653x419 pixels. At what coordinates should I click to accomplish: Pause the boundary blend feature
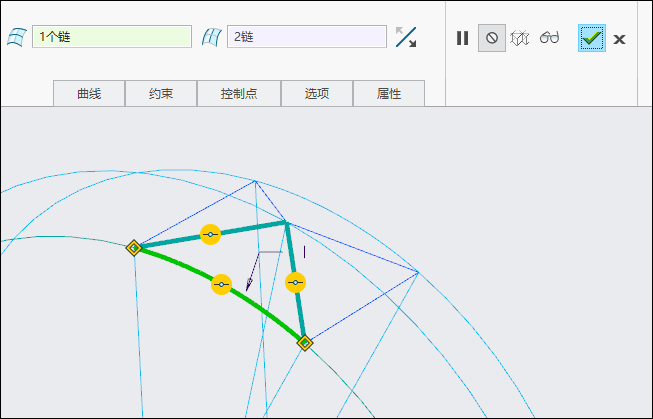(462, 38)
